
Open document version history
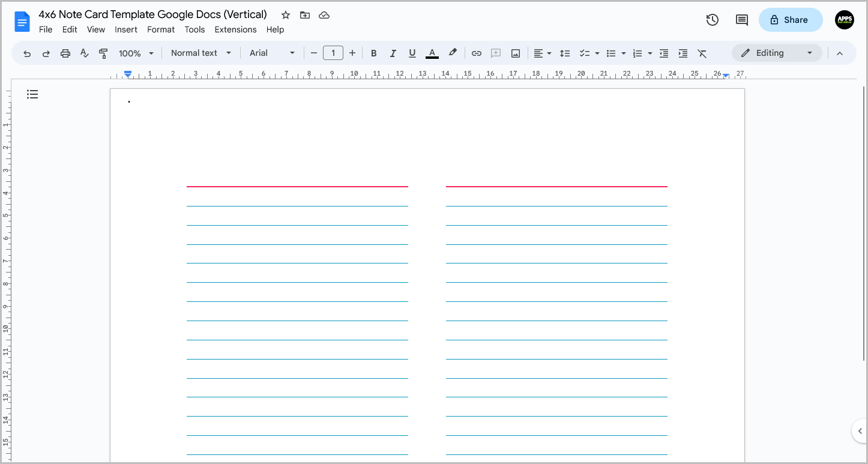click(x=712, y=20)
